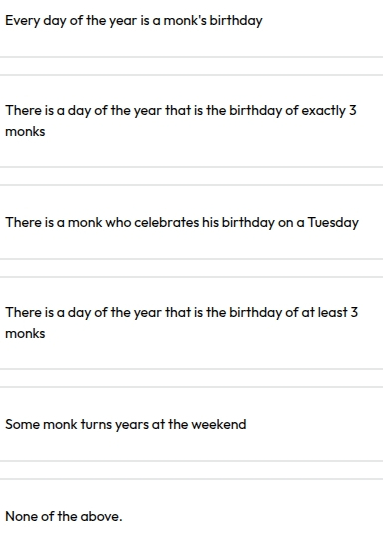Select the 'None of the above.' option
The height and width of the screenshot is (539, 383).
point(192,509)
